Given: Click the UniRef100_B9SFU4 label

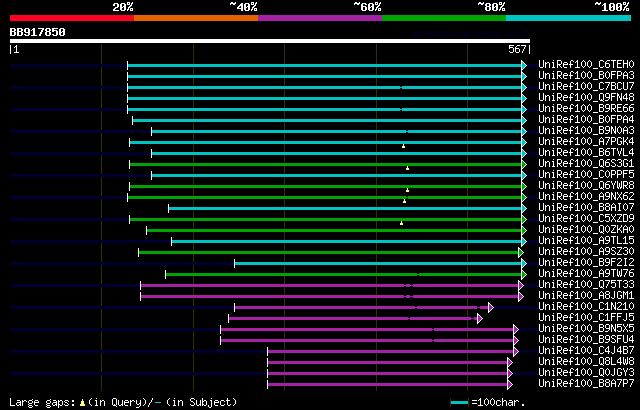Looking at the screenshot, I should 586,340.
